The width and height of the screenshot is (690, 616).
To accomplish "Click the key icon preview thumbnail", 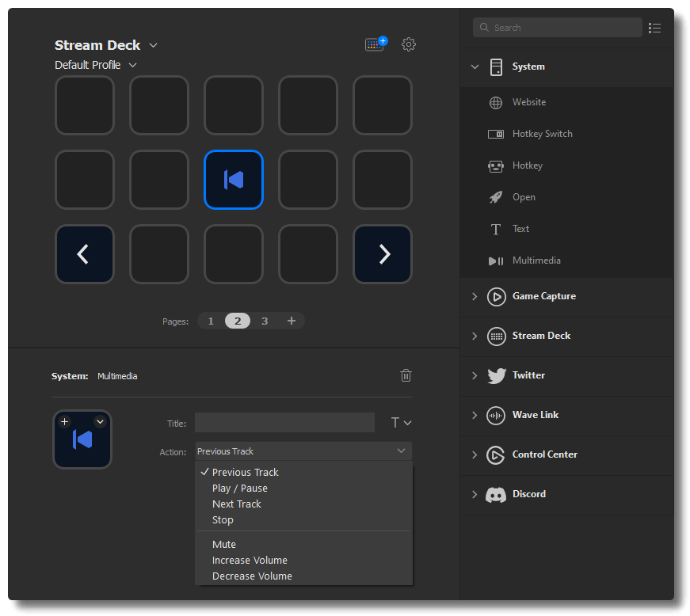I will (x=82, y=439).
